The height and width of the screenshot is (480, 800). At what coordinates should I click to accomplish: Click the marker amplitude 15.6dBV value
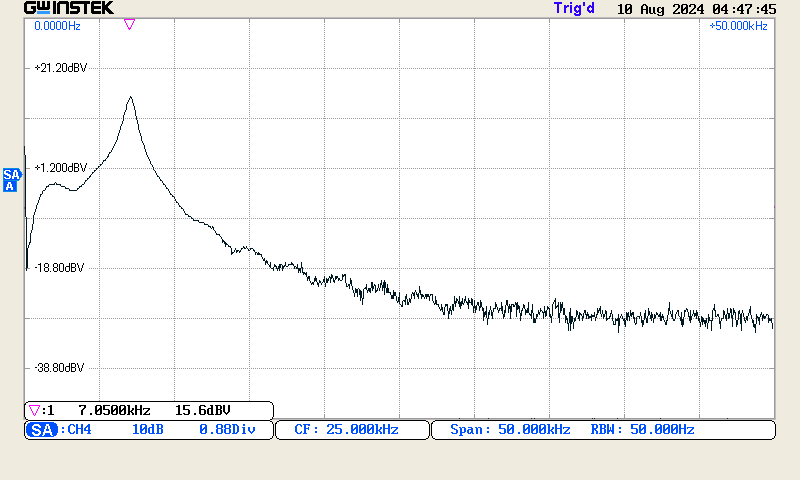pos(203,410)
